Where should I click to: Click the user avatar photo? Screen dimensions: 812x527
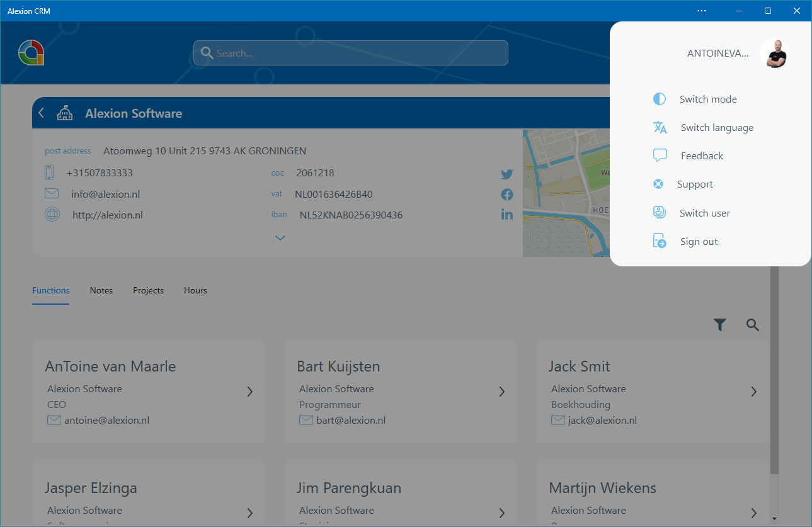click(774, 54)
